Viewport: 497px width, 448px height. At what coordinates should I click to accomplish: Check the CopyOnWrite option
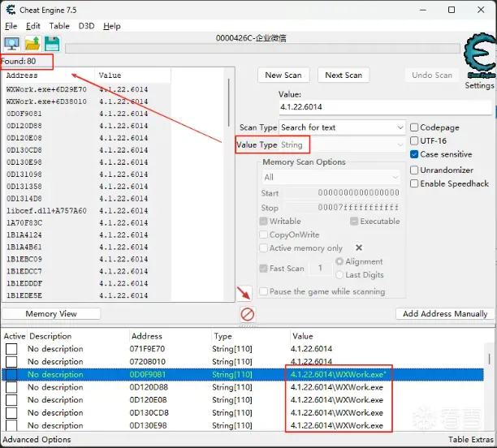(x=263, y=235)
